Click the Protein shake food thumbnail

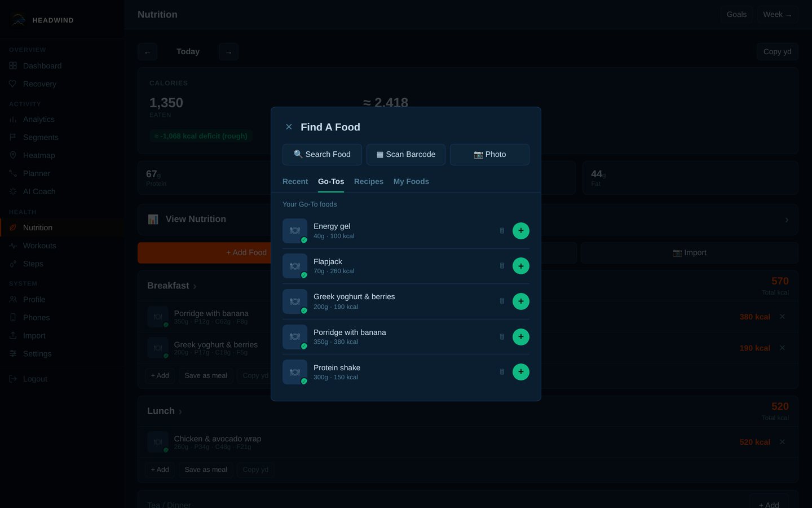pos(295,372)
